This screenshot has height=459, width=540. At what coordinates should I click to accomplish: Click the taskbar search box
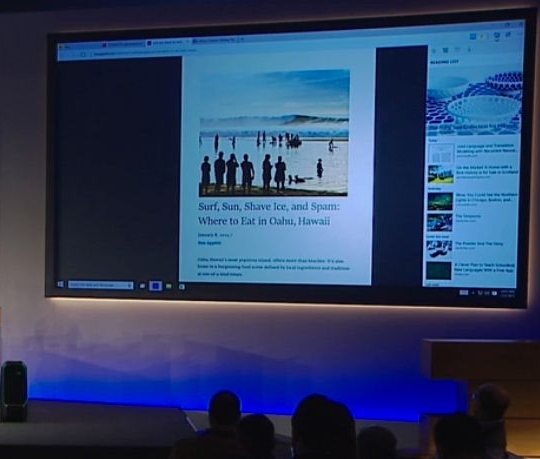[101, 285]
